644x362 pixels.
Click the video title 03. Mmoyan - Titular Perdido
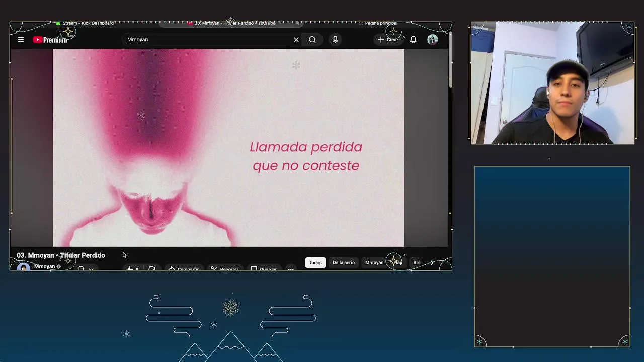pyautogui.click(x=61, y=255)
